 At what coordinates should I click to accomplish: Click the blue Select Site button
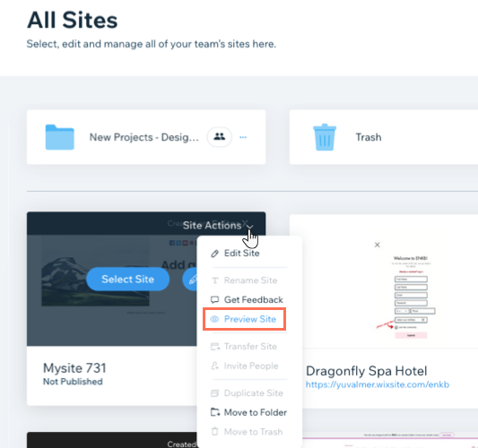pos(127,279)
